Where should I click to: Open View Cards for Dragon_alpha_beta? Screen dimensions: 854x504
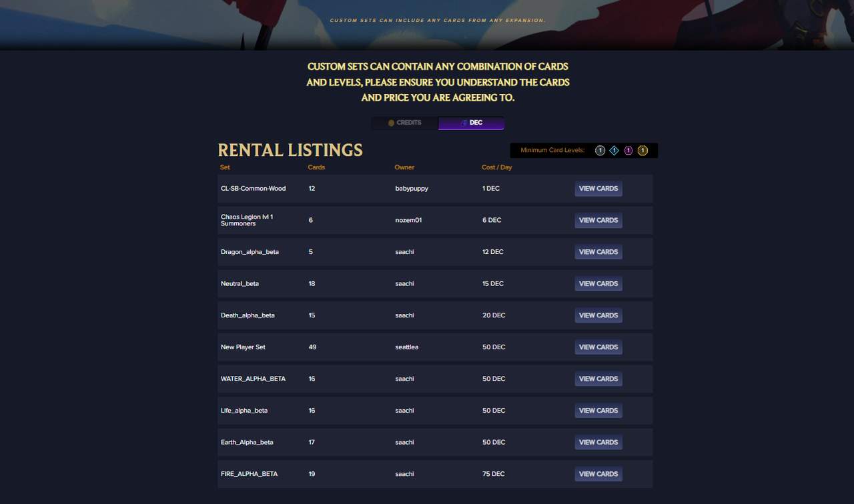[598, 252]
